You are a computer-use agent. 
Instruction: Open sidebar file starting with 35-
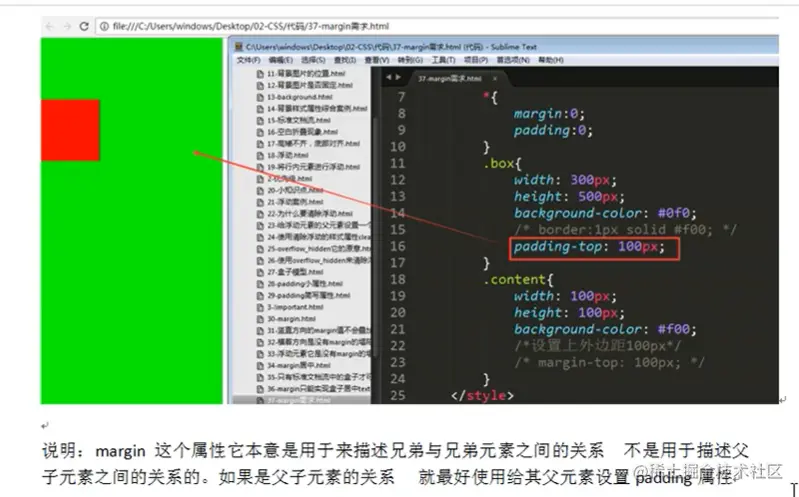(x=319, y=377)
